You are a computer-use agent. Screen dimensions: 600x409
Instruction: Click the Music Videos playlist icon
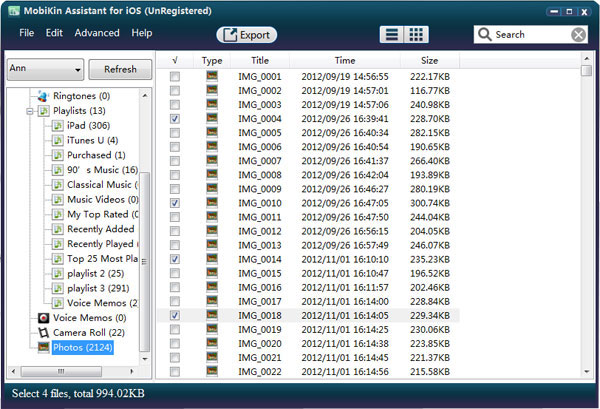[57, 200]
